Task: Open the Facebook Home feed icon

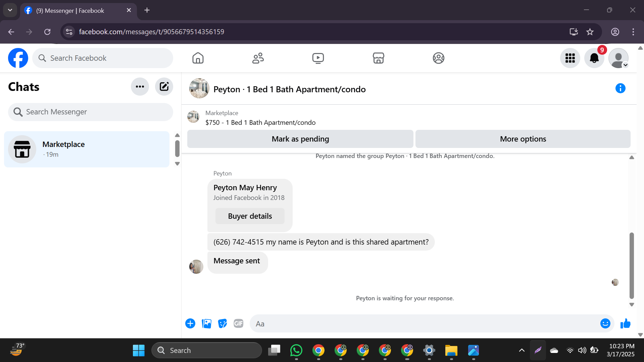Action: (198, 58)
